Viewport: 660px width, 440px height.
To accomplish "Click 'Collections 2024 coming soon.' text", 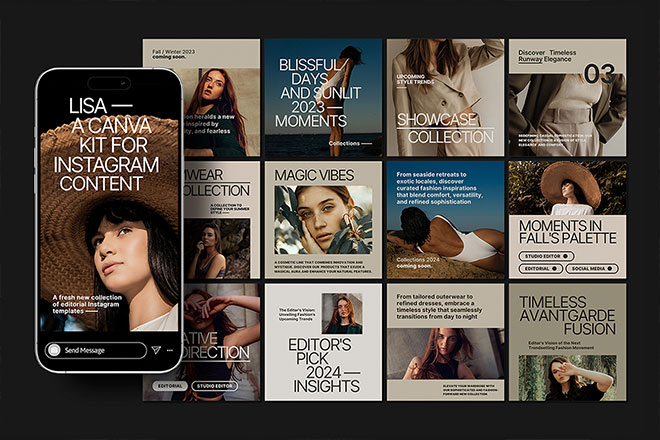I will (418, 263).
